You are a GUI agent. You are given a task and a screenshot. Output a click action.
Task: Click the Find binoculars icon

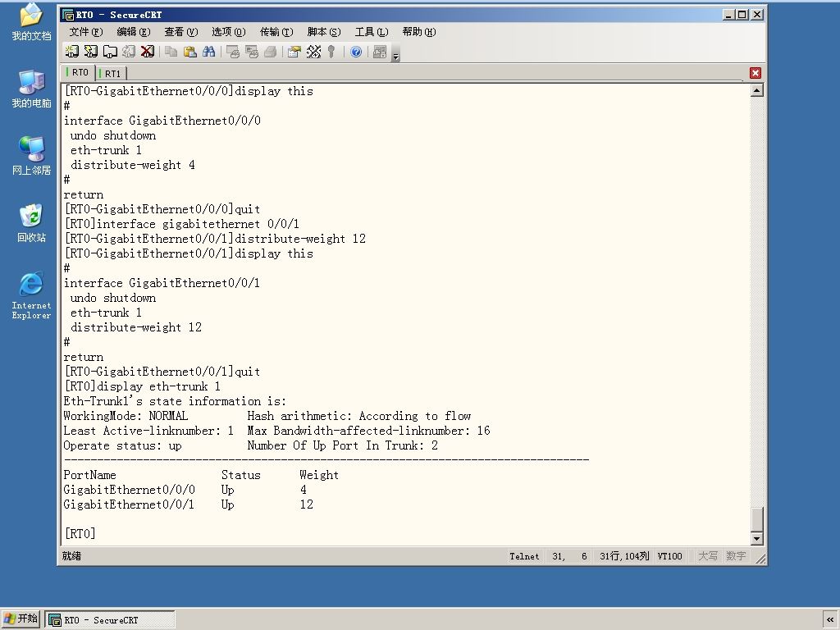point(208,52)
